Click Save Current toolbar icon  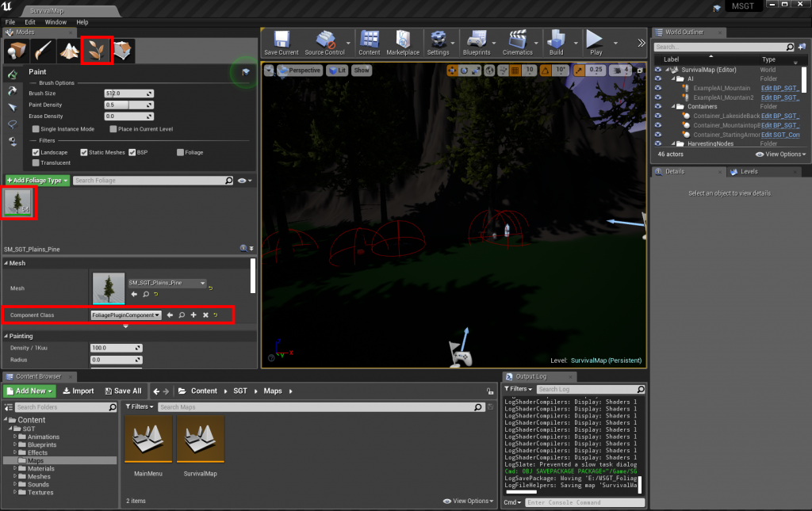click(281, 43)
